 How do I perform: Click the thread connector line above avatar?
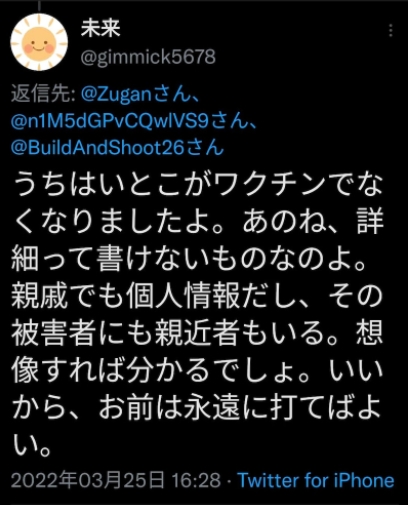click(x=39, y=5)
